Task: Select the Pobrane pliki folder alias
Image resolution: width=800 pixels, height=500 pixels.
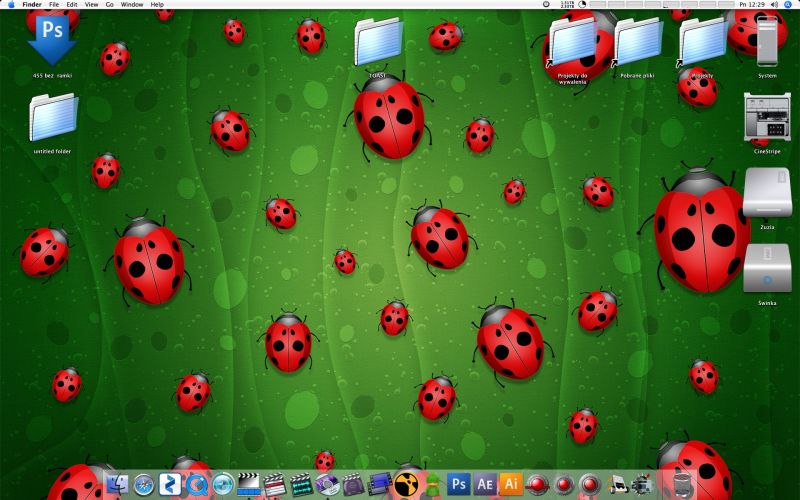Action: click(638, 42)
